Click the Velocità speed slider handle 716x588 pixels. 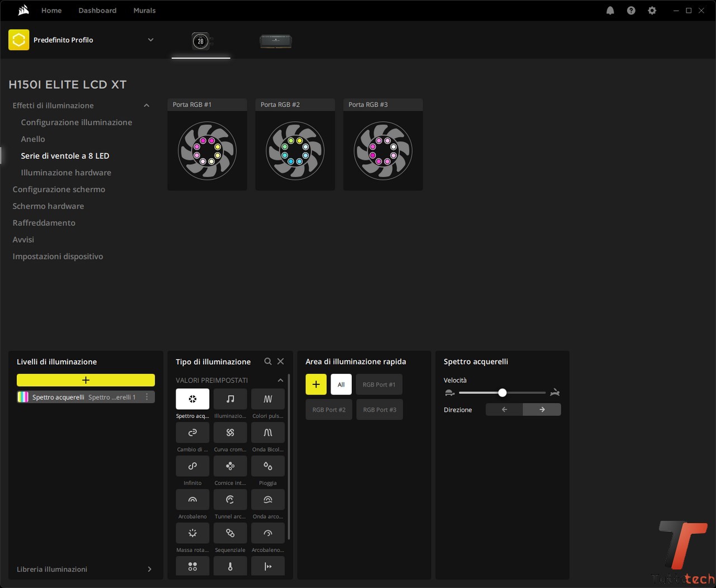coord(502,392)
